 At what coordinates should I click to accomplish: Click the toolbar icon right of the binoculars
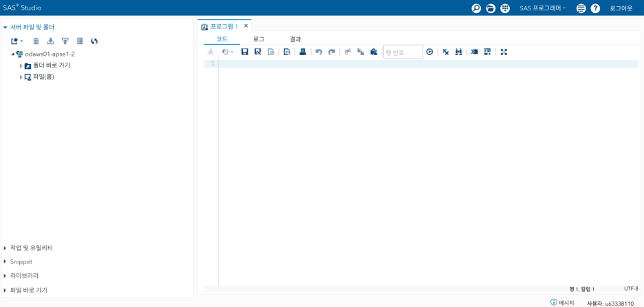tap(474, 52)
